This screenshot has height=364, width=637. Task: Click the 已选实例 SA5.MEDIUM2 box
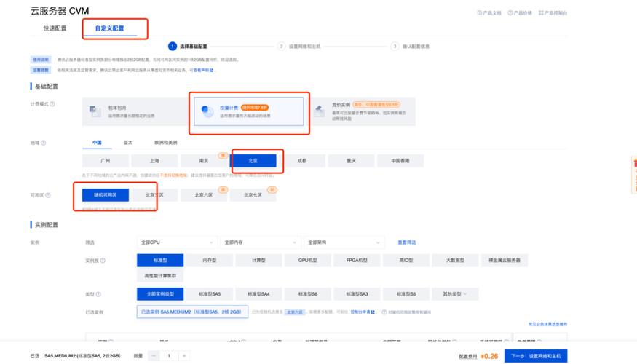point(192,312)
